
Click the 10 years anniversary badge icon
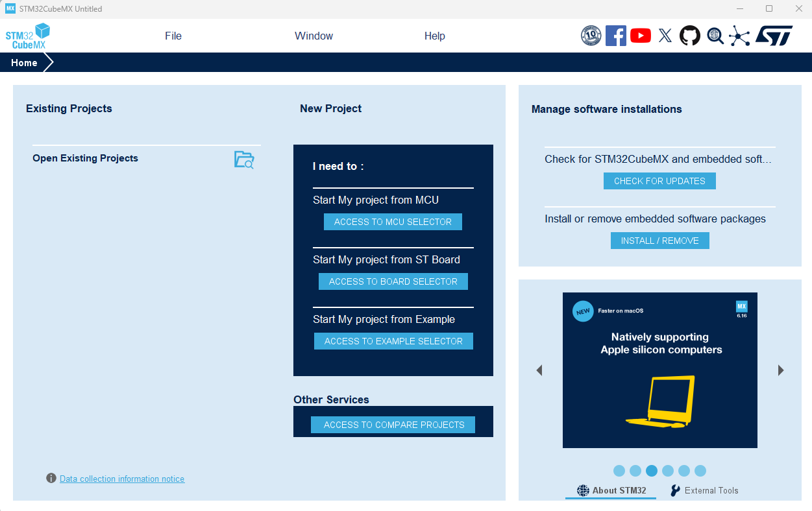(x=591, y=36)
